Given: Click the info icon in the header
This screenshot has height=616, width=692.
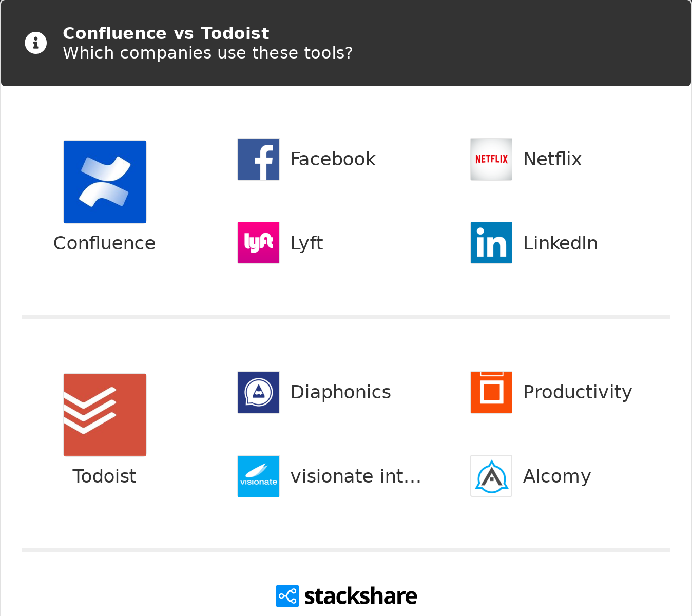Looking at the screenshot, I should [x=36, y=43].
